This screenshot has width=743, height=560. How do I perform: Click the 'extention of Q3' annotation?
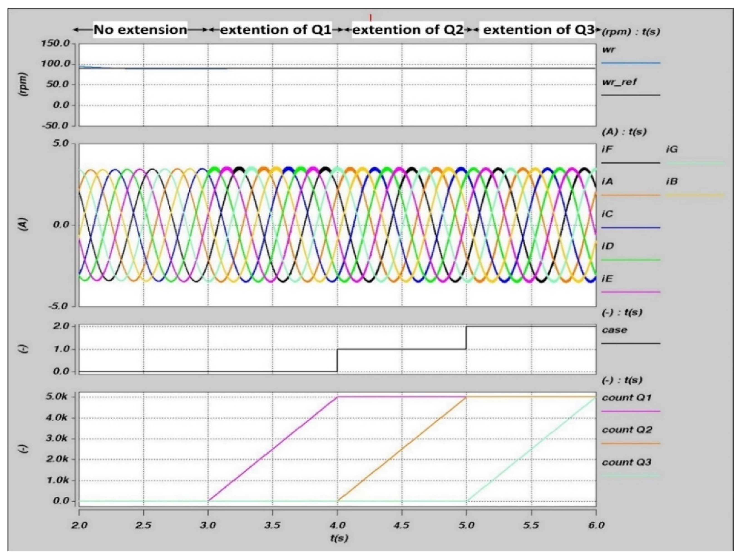coord(539,30)
